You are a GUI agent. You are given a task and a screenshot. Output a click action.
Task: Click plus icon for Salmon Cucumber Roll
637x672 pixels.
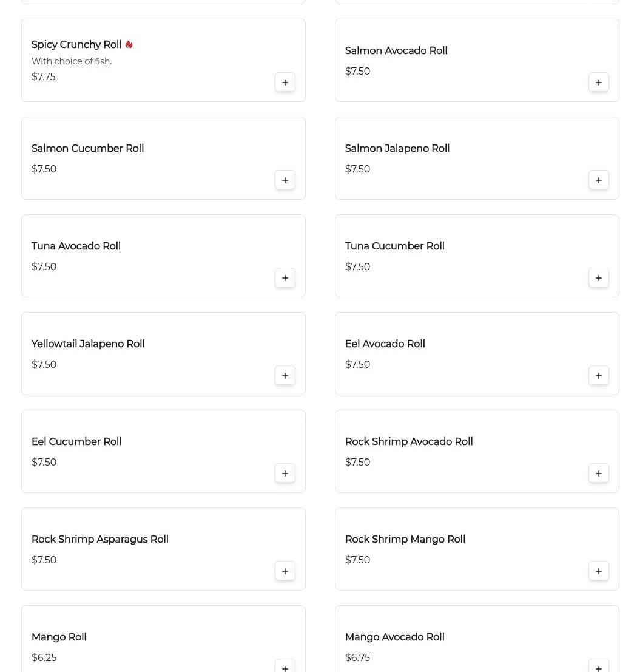pyautogui.click(x=285, y=180)
